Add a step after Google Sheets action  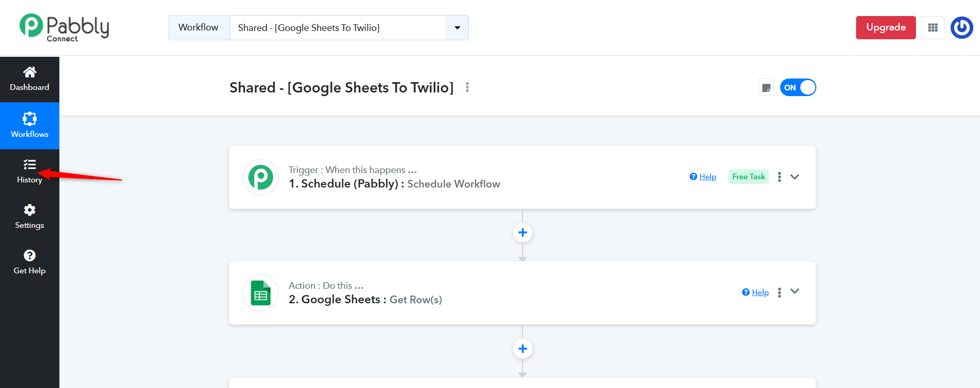pyautogui.click(x=523, y=349)
